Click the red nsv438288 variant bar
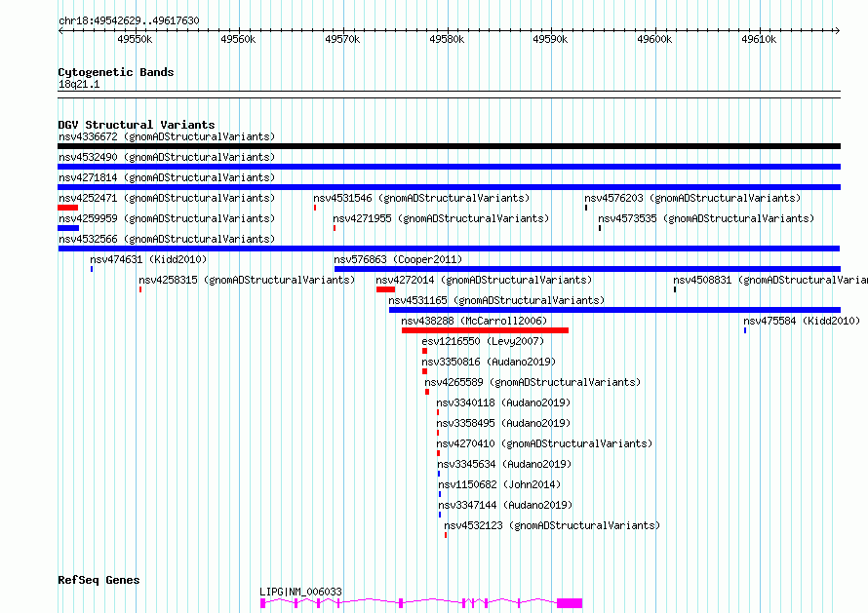The height and width of the screenshot is (613, 868). pyautogui.click(x=485, y=330)
